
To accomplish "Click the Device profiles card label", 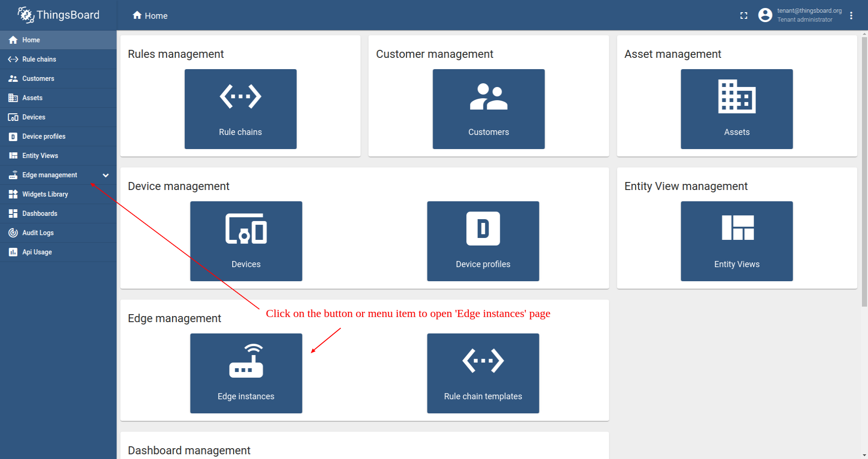I will pos(483,264).
